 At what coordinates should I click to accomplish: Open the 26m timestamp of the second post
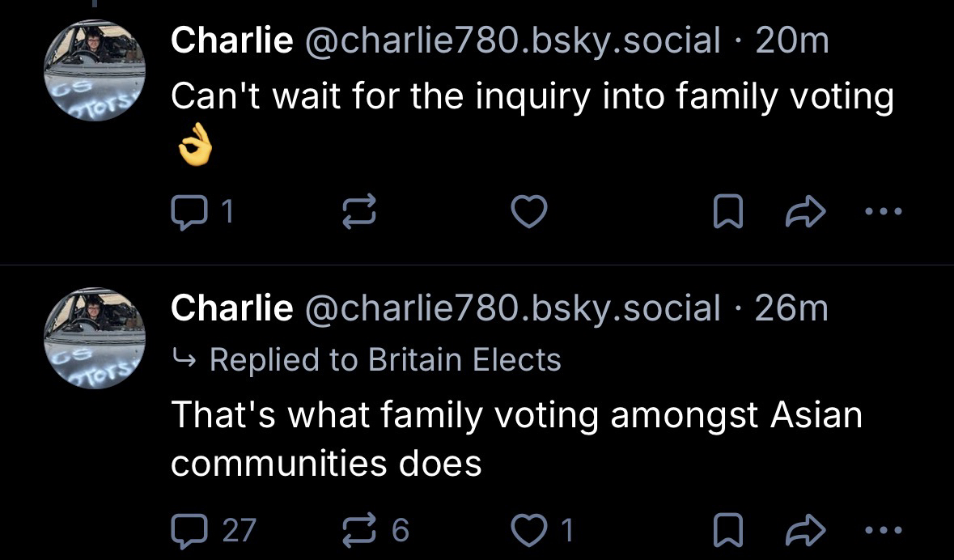[x=791, y=308]
